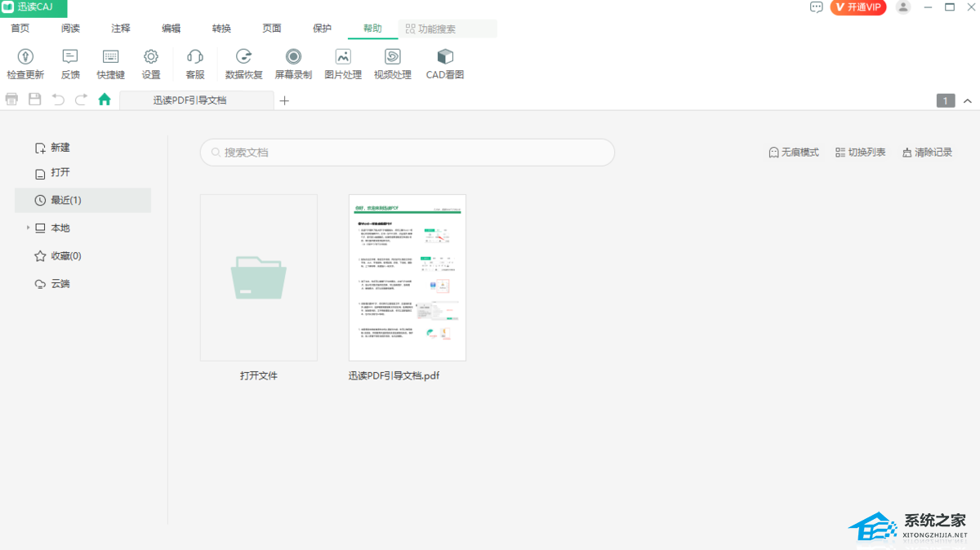Click the 迅读PDF引导文档.pdf file name label

pos(394,376)
